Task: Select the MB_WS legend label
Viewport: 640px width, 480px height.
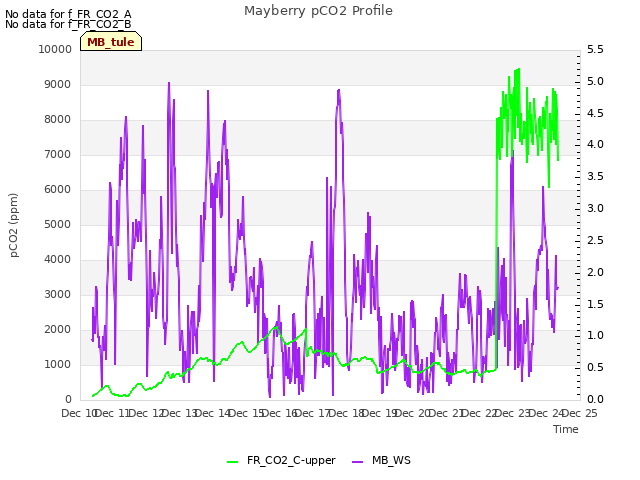Action: [x=391, y=460]
